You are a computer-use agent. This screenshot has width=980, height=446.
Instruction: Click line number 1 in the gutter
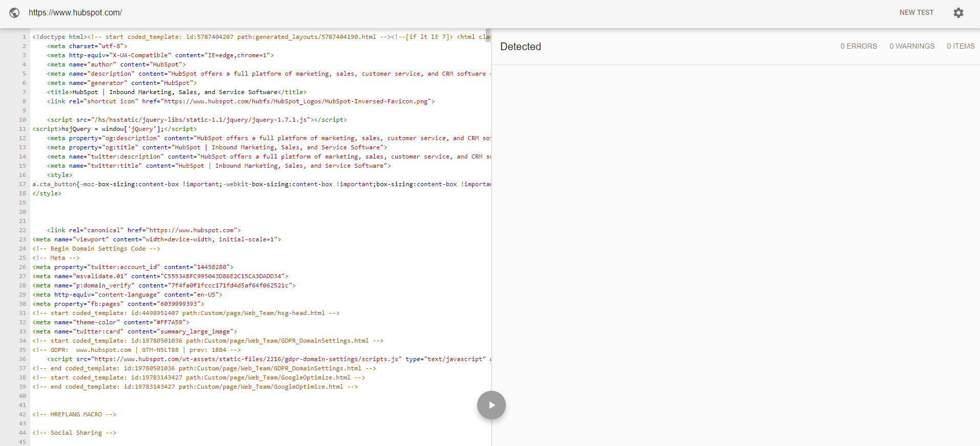point(24,37)
